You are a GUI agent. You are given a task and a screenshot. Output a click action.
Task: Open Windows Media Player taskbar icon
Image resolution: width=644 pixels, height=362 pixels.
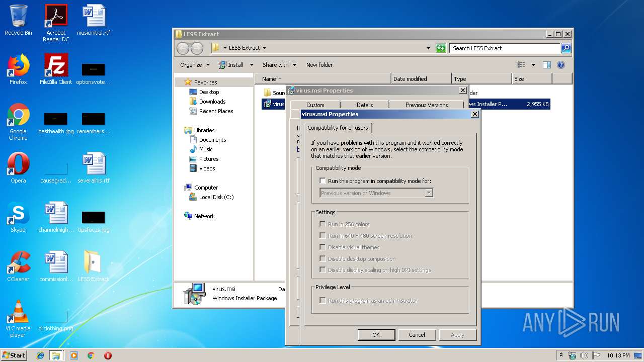coord(74,355)
